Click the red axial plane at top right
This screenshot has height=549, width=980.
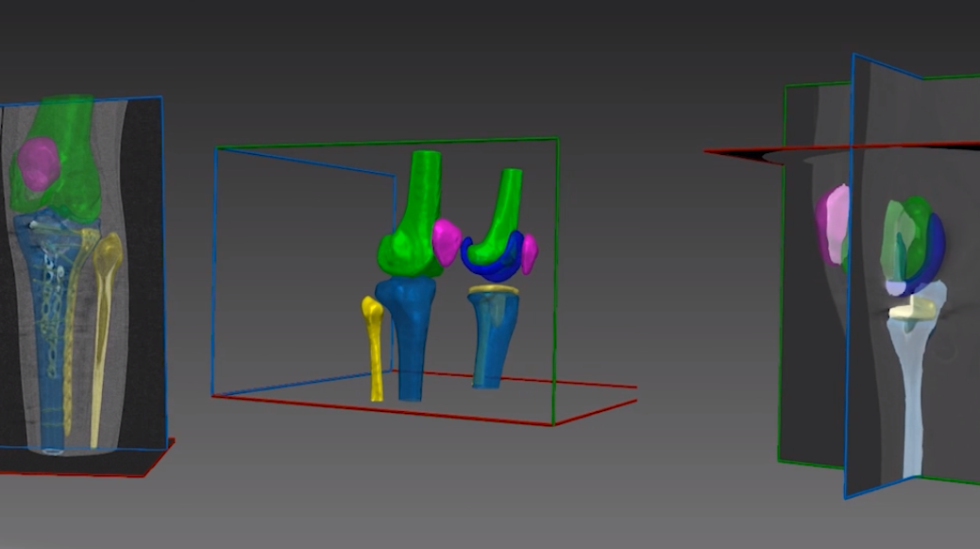pyautogui.click(x=746, y=153)
